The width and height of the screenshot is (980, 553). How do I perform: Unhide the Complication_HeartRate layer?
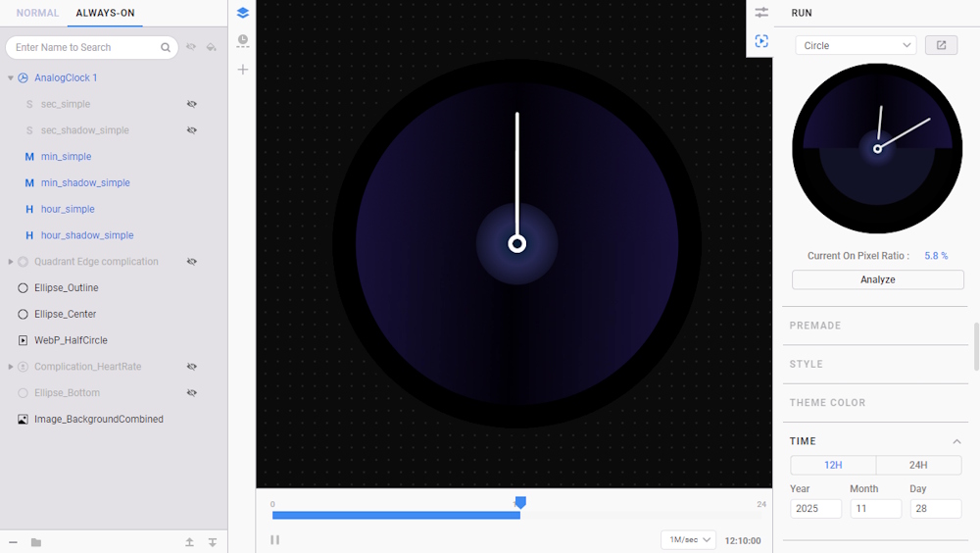point(192,367)
